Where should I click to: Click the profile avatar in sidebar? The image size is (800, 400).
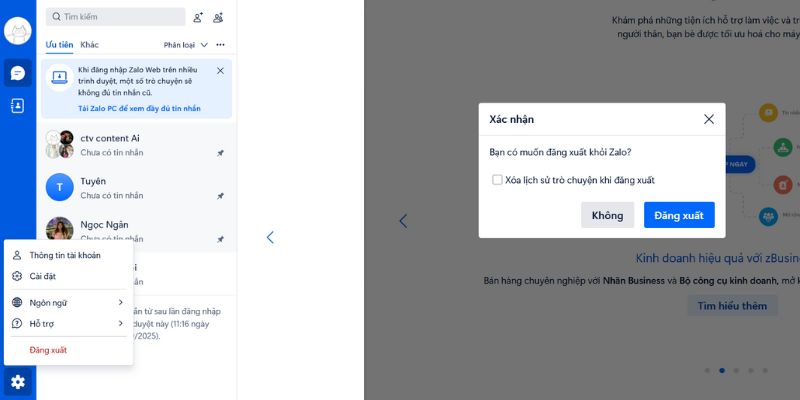pos(18,31)
